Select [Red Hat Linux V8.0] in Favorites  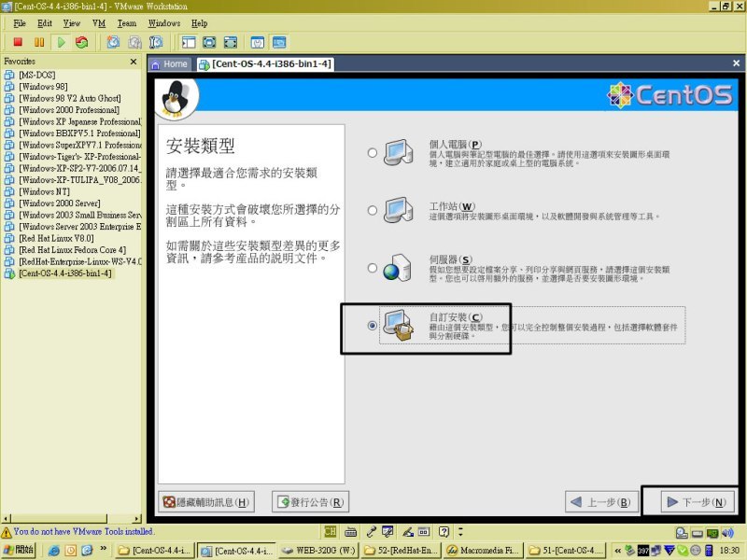tap(56, 238)
